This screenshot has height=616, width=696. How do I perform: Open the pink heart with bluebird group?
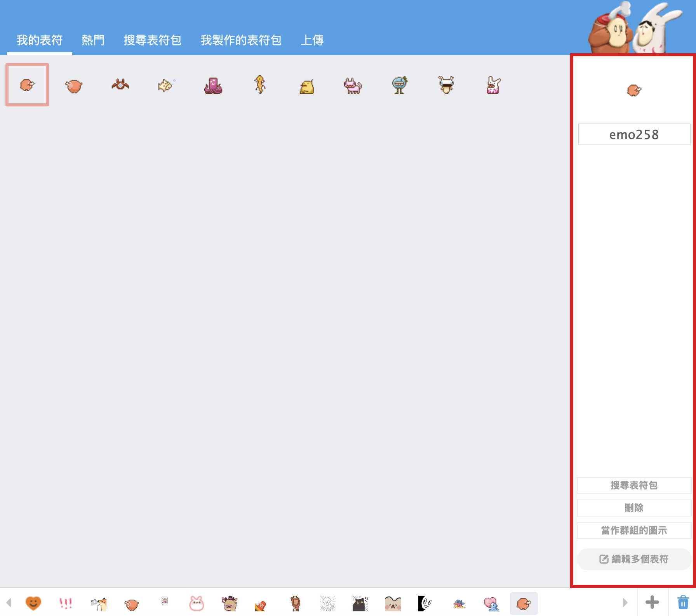491,604
